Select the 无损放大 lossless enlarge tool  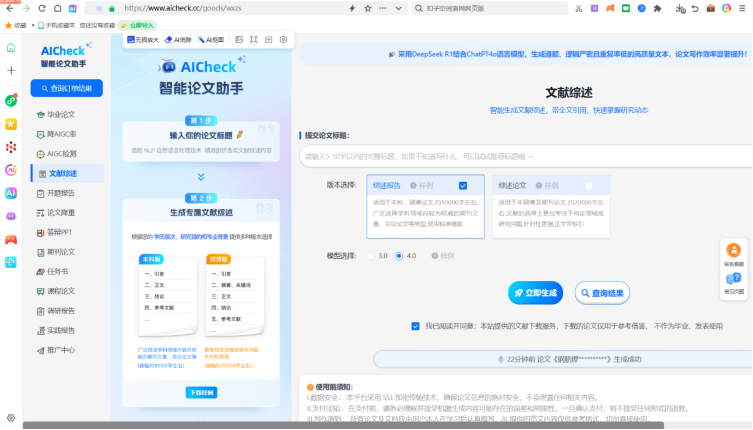pyautogui.click(x=143, y=39)
